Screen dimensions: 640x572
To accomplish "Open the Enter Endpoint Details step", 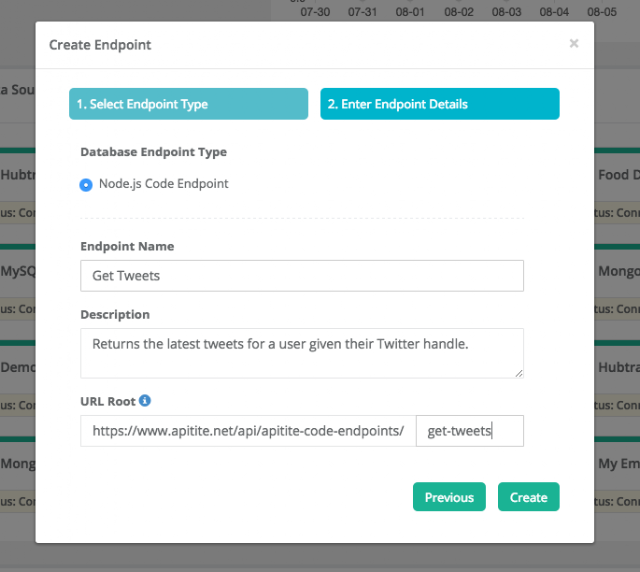I will click(440, 104).
